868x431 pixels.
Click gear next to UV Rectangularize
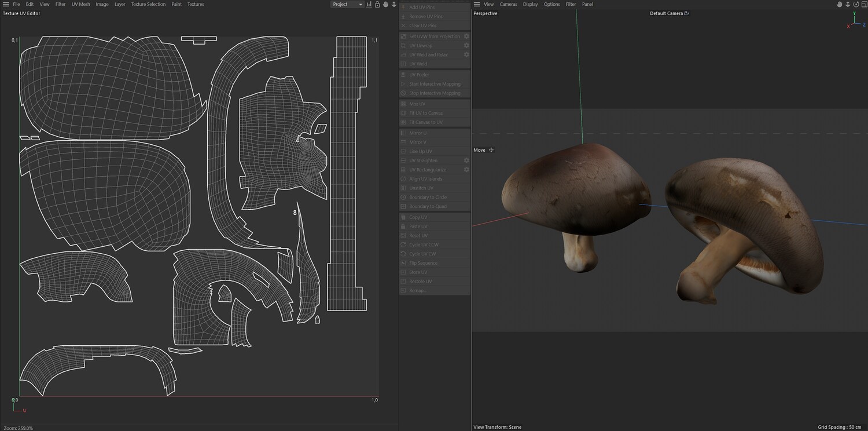466,170
